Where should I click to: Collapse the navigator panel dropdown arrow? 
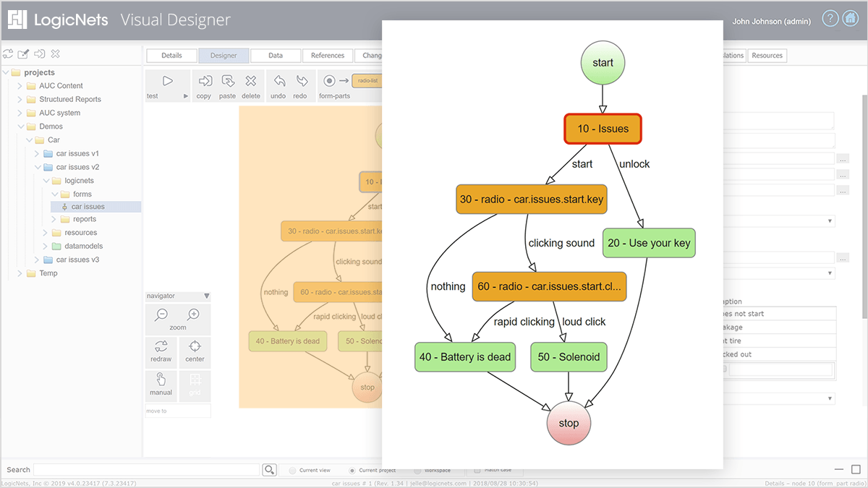tap(206, 296)
